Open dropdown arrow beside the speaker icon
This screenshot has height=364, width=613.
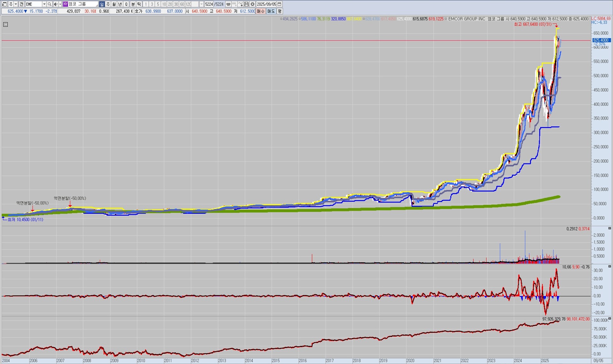(x=60, y=4)
